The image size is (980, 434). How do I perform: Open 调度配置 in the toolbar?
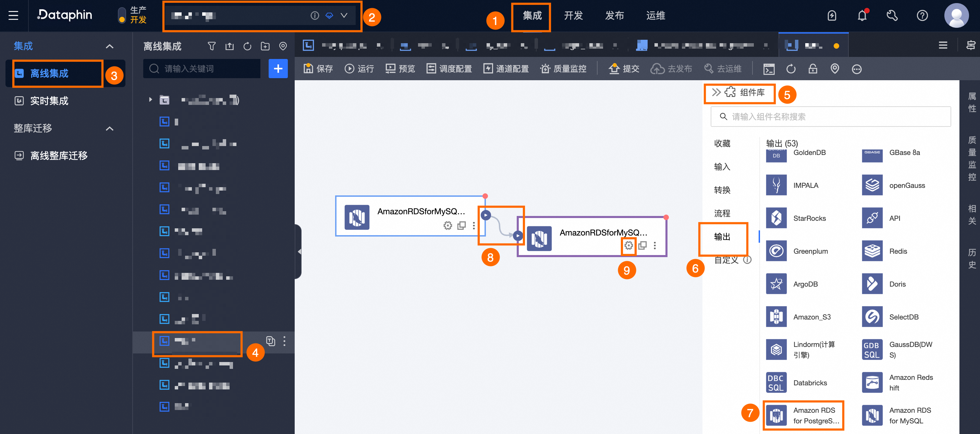click(x=449, y=69)
